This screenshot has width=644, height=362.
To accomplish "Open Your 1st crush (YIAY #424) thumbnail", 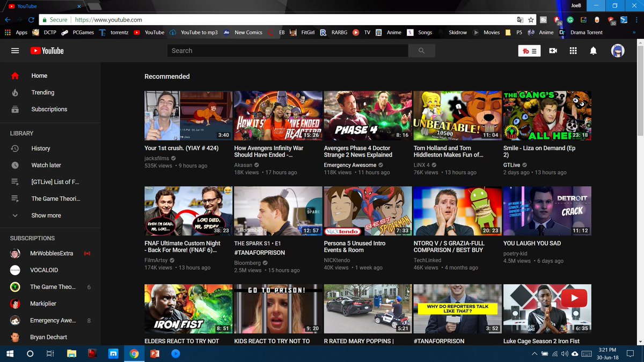I will click(x=188, y=116).
